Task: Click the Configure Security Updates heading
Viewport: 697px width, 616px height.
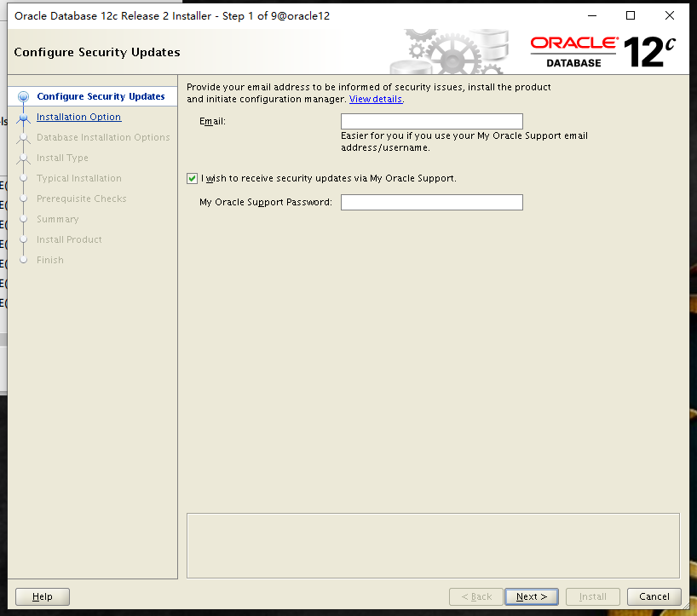Action: pyautogui.click(x=97, y=53)
